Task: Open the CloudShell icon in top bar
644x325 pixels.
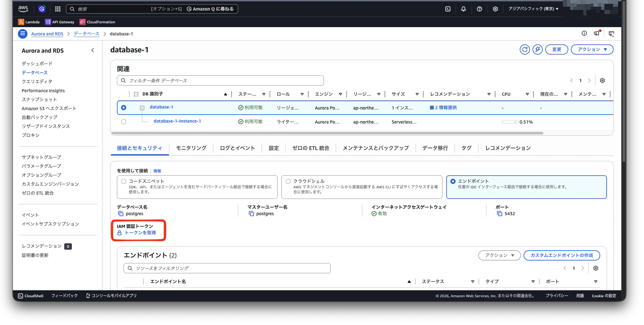Action: pos(448,9)
